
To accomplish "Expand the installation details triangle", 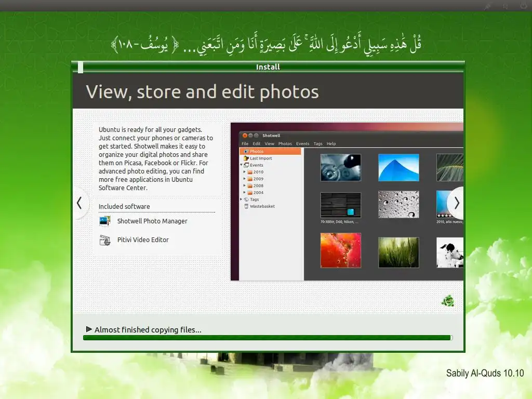I will [89, 329].
